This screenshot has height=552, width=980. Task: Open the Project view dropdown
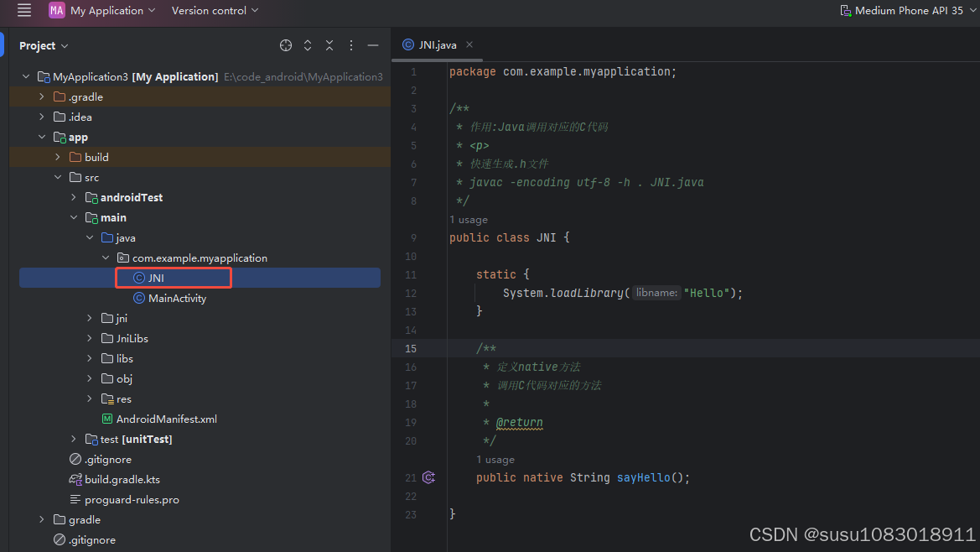44,44
